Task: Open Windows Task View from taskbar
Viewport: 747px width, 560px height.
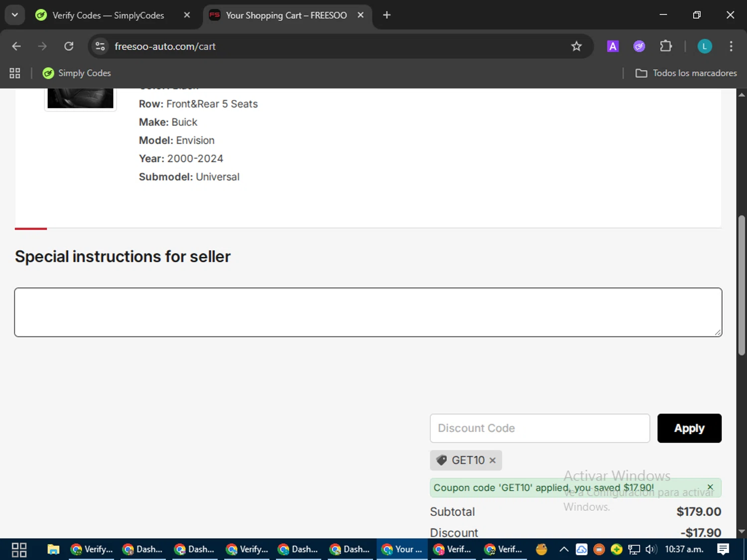Action: click(19, 550)
